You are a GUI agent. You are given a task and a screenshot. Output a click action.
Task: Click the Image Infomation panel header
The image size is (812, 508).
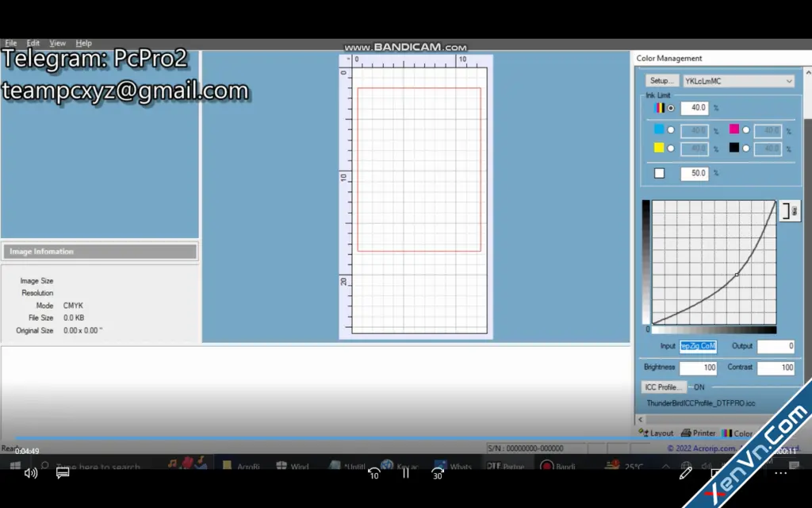click(x=100, y=252)
